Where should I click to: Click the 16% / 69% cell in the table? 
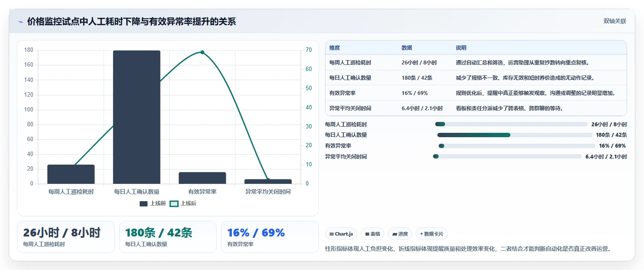(x=415, y=93)
